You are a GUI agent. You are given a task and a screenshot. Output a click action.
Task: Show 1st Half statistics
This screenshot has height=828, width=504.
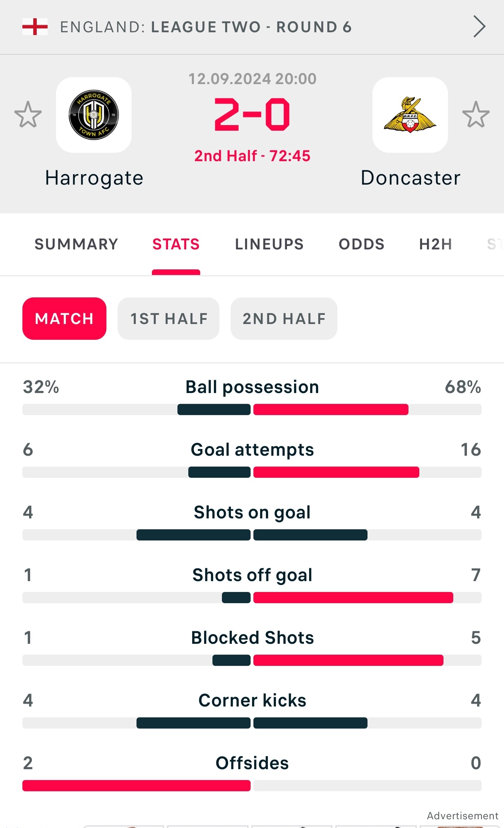pyautogui.click(x=169, y=318)
